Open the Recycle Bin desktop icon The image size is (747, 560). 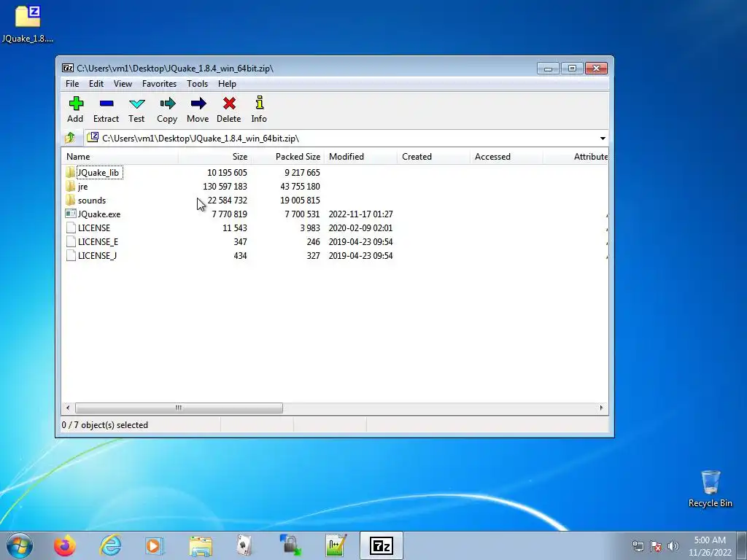711,489
